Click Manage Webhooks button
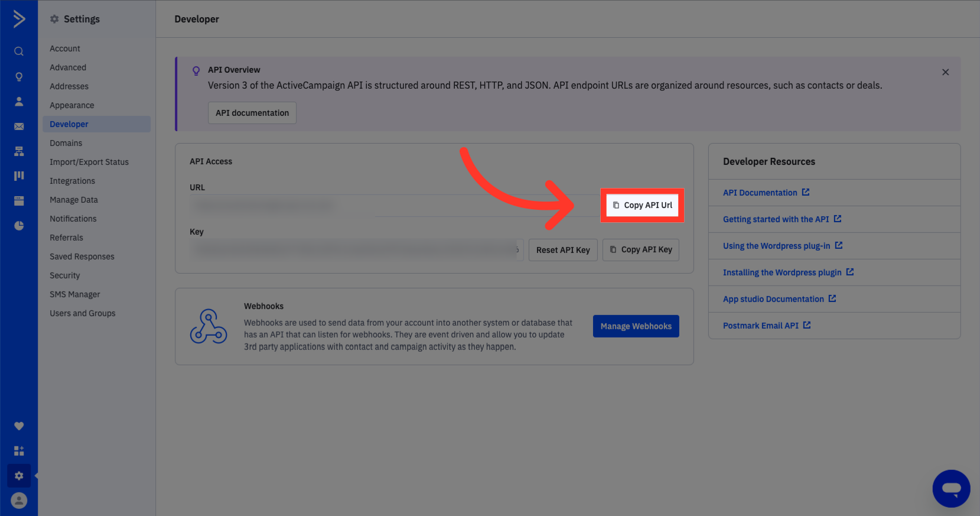Image resolution: width=980 pixels, height=516 pixels. click(636, 326)
